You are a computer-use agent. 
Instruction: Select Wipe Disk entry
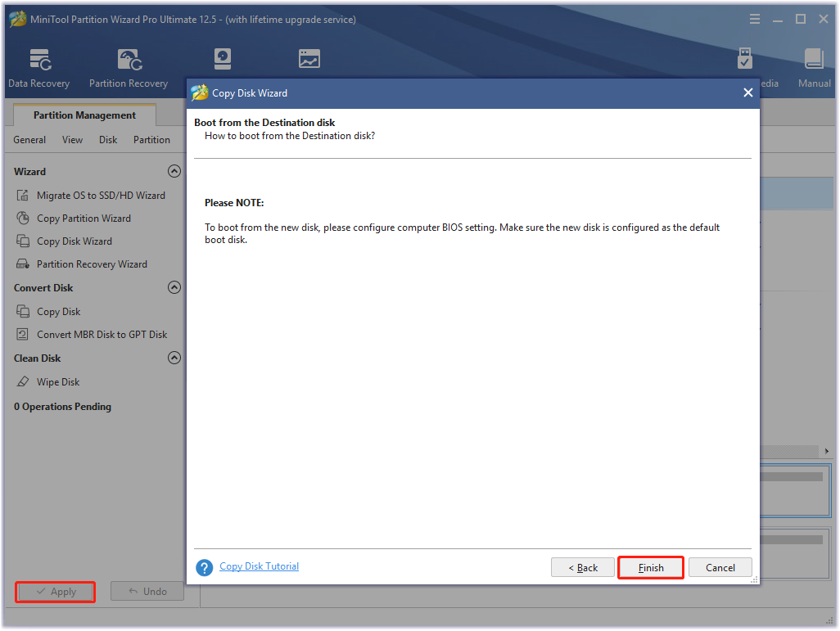(58, 382)
